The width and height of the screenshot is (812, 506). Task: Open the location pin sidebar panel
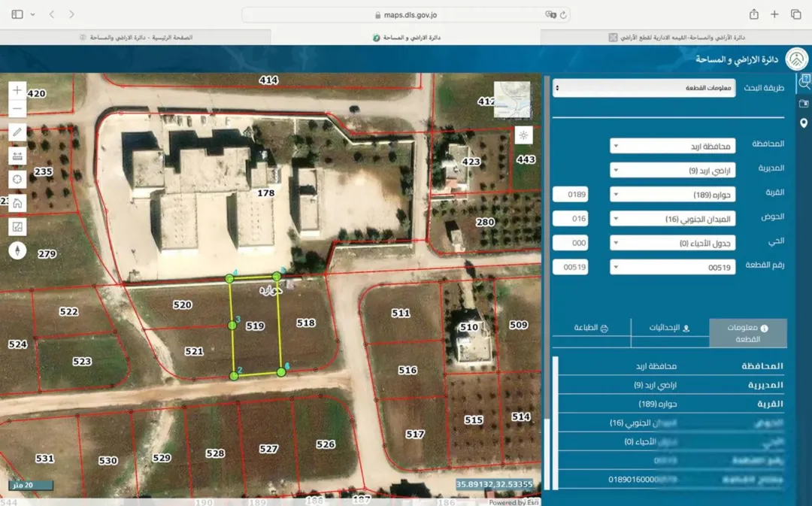804,123
